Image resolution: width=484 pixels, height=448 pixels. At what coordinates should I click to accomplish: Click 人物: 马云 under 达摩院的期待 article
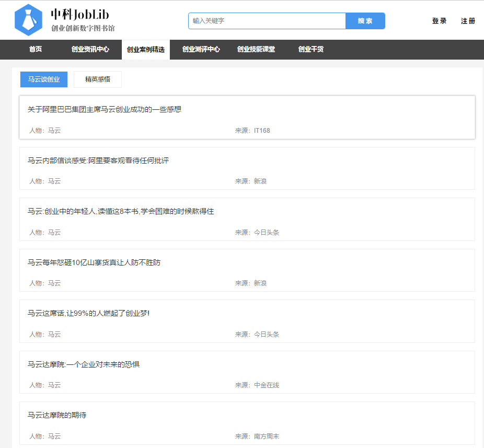coord(45,436)
